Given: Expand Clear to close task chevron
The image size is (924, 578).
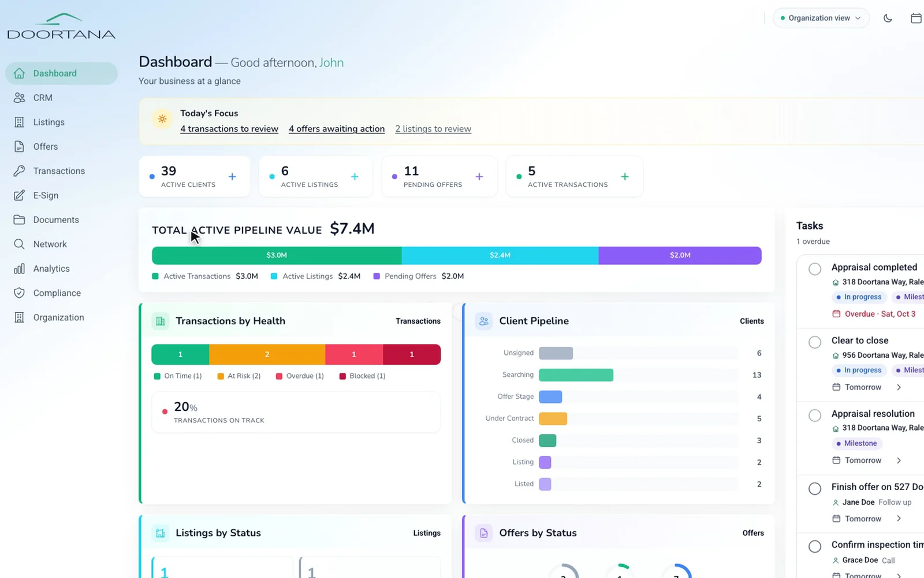Looking at the screenshot, I should tap(899, 387).
